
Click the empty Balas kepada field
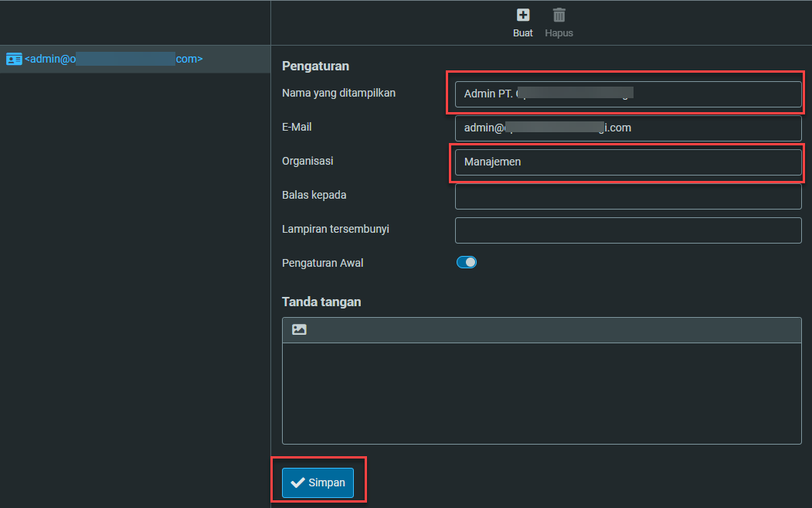(627, 196)
